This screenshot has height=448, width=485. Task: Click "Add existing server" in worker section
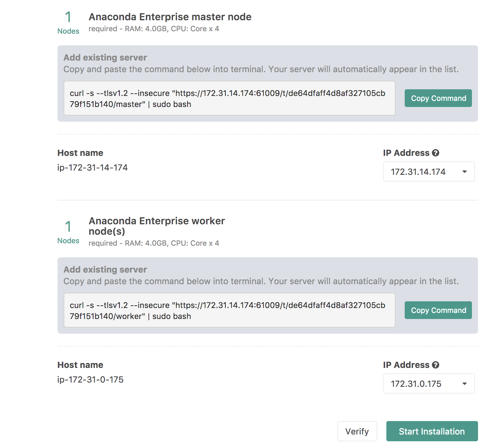coord(105,269)
